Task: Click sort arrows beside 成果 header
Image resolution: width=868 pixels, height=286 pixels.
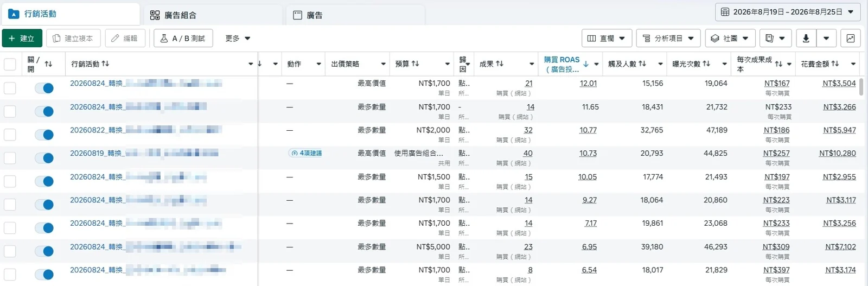Action: 500,64
